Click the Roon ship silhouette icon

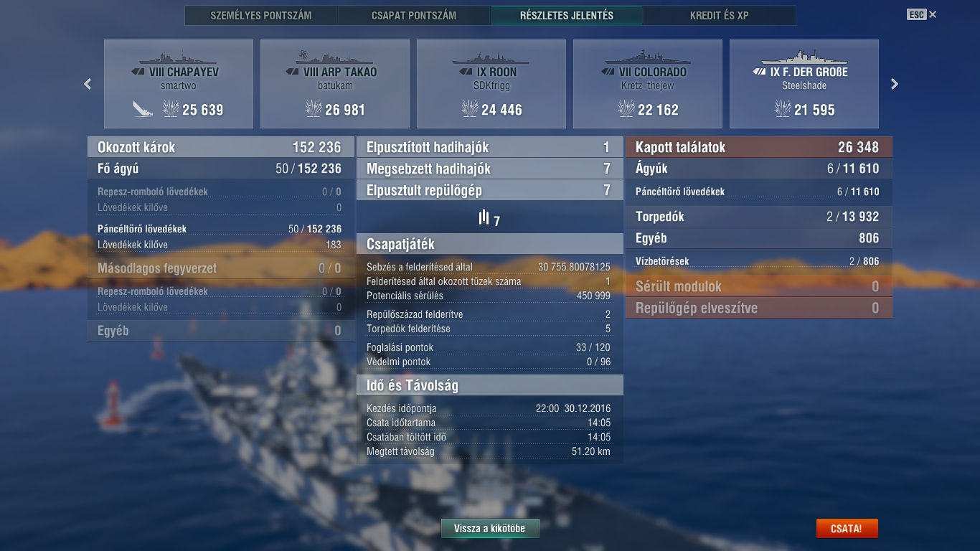pos(491,58)
